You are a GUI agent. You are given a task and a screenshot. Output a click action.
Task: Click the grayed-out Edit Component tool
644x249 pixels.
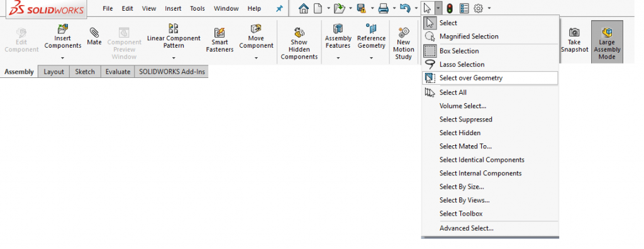[21, 40]
